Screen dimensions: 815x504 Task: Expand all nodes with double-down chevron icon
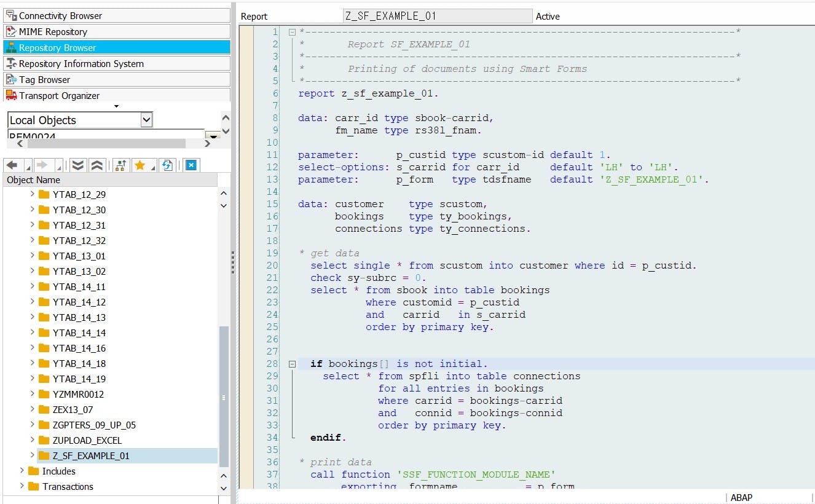77,165
